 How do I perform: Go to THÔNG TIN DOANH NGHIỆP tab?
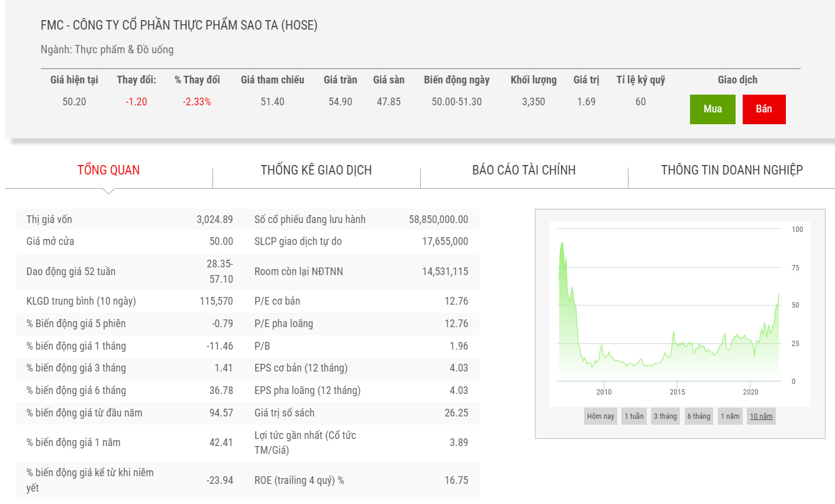(x=731, y=170)
